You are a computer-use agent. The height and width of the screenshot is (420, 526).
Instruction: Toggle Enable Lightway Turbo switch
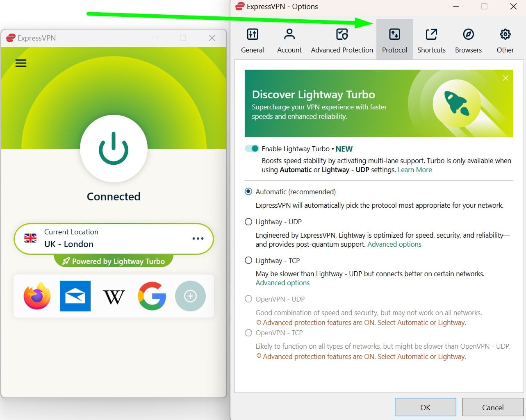pyautogui.click(x=252, y=148)
